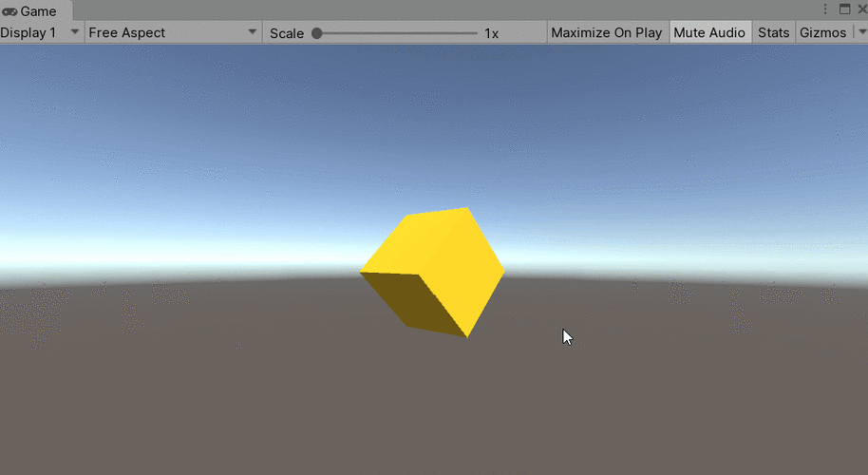This screenshot has width=868, height=475.
Task: Select the Game tab
Action: pyautogui.click(x=36, y=11)
